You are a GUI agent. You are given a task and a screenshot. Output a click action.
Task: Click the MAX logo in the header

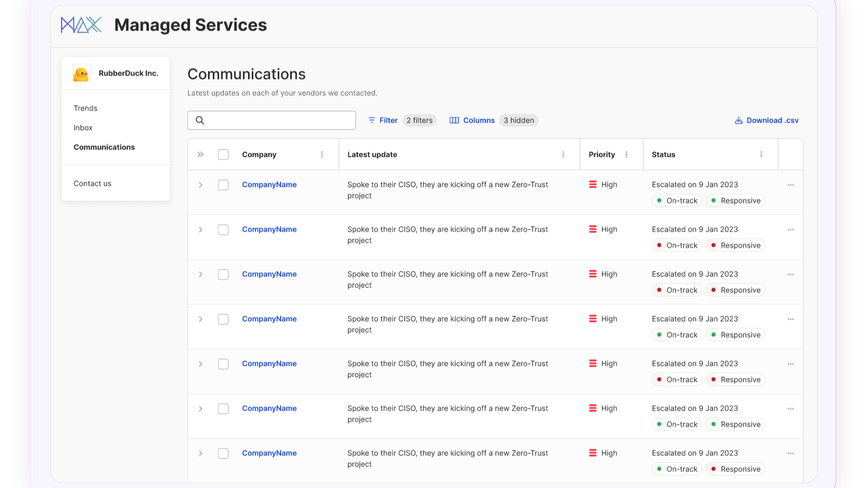(81, 25)
